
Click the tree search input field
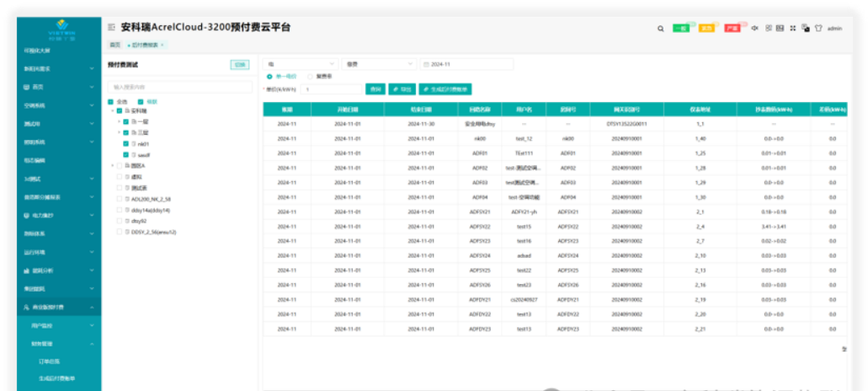click(179, 87)
